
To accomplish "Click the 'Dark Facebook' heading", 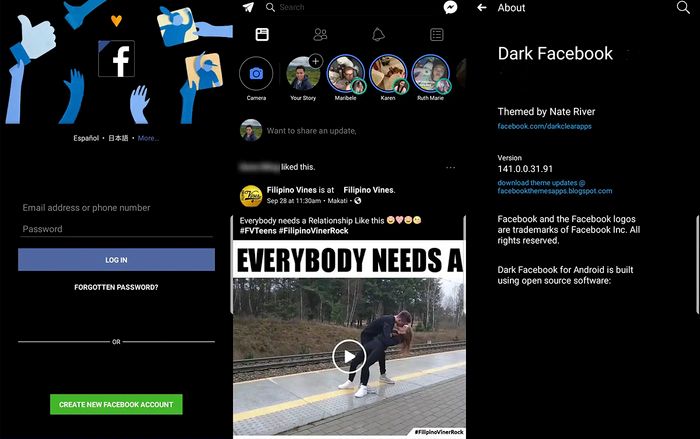I will (x=555, y=54).
